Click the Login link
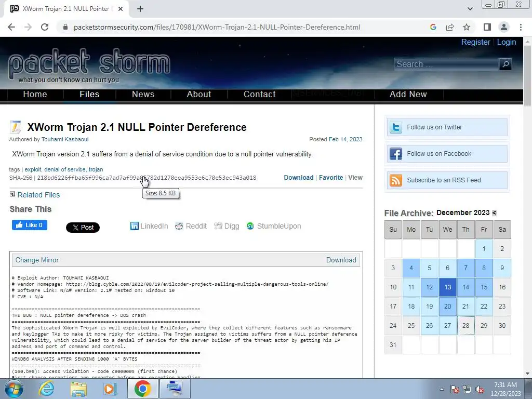 pyautogui.click(x=507, y=42)
